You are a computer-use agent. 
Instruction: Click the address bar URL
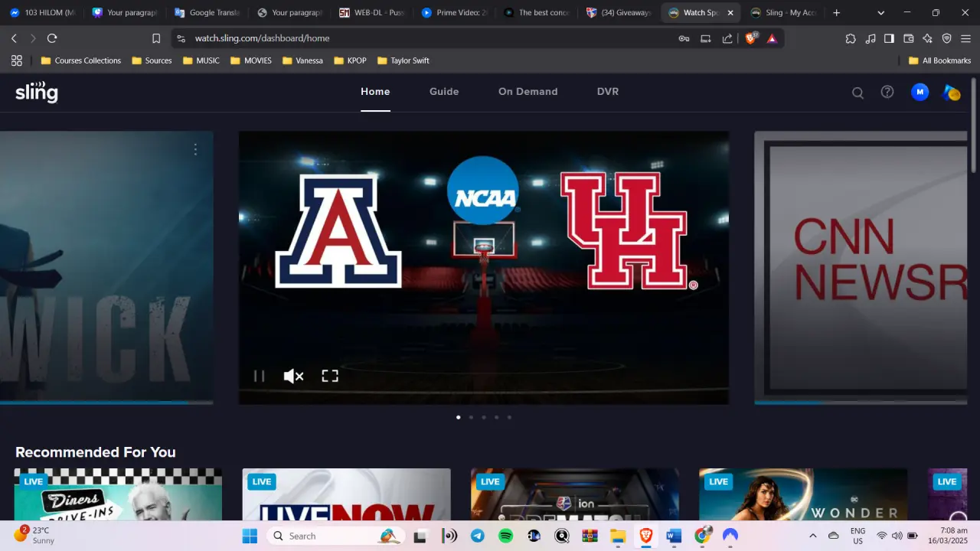(x=262, y=38)
